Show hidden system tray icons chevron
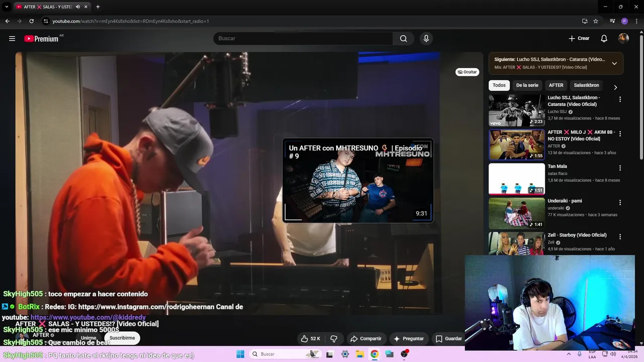Image resolution: width=644 pixels, height=362 pixels. [x=569, y=354]
